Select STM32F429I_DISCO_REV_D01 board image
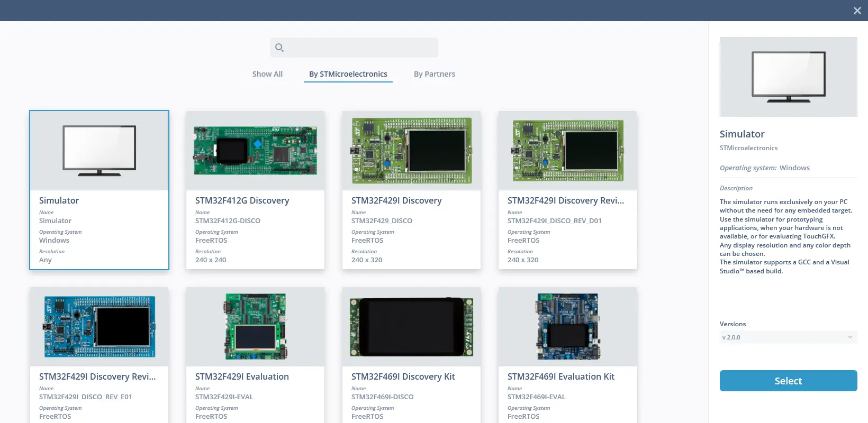Image resolution: width=868 pixels, height=423 pixels. click(x=567, y=151)
